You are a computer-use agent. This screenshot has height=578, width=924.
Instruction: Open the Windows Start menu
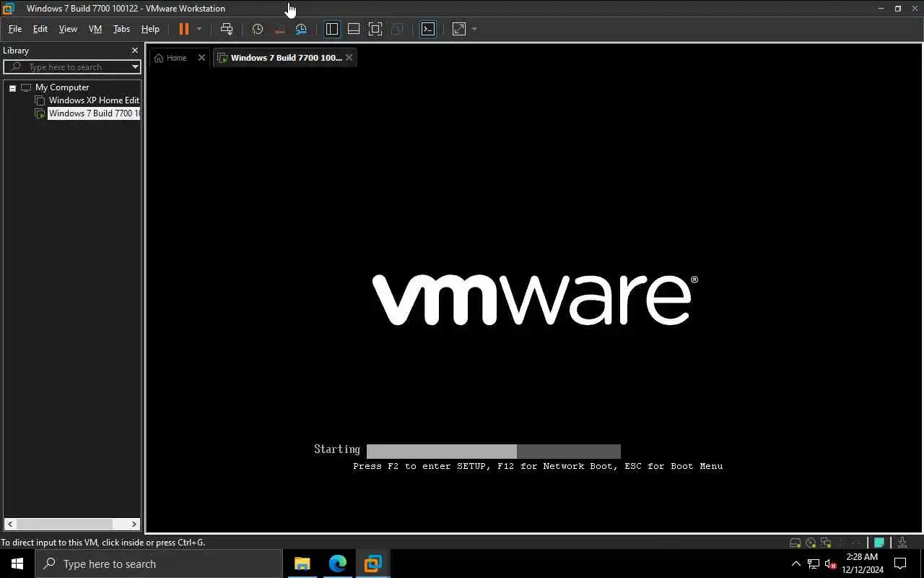[x=17, y=564]
